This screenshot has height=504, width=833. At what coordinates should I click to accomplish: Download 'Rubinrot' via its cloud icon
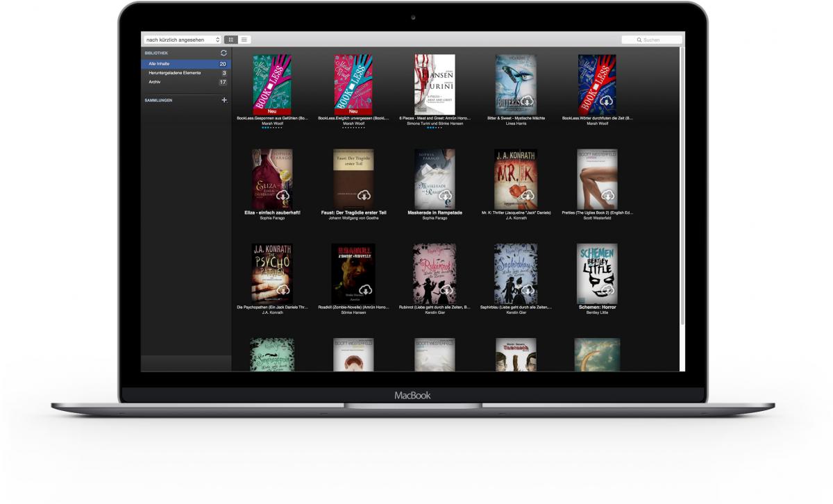[446, 290]
